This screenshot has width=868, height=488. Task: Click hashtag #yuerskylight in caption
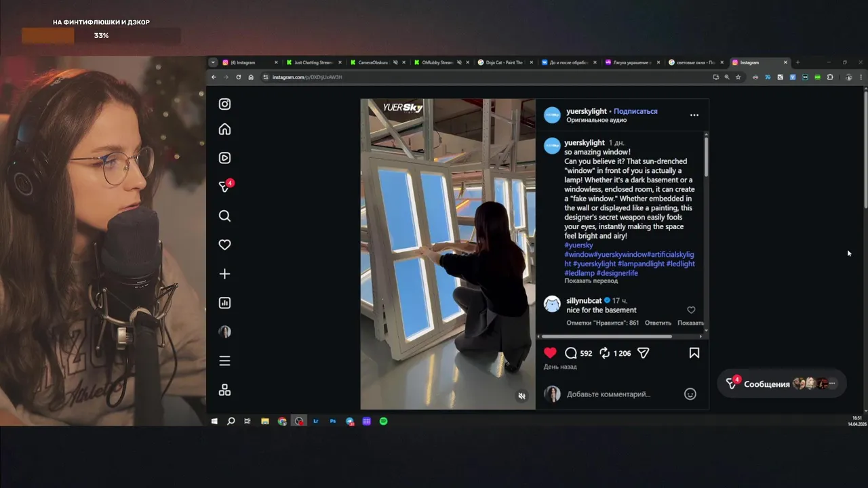pyautogui.click(x=595, y=264)
